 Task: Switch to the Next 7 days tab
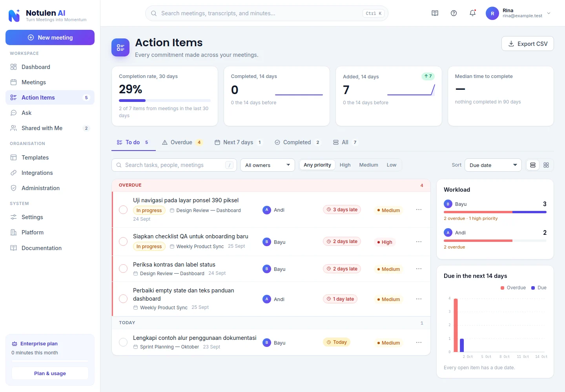pos(239,142)
